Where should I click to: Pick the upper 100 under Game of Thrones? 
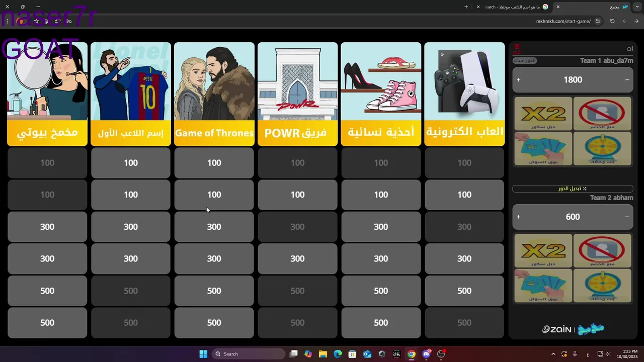214,163
